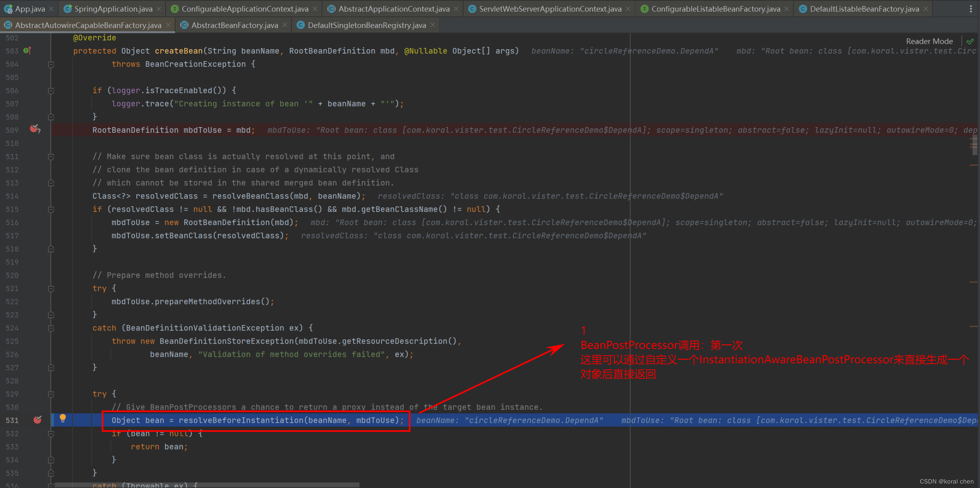Toggle the breakpoint on line 531
Image resolution: width=980 pixels, height=488 pixels.
pos(37,420)
